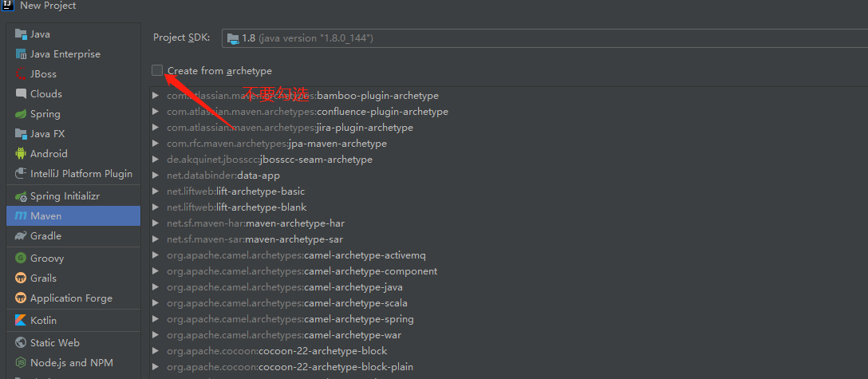
Task: Click the Project SDK label
Action: [182, 38]
